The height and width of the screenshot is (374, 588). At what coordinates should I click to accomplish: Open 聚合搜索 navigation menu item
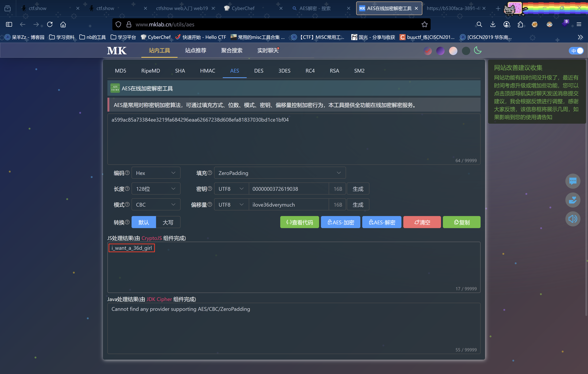pyautogui.click(x=231, y=51)
